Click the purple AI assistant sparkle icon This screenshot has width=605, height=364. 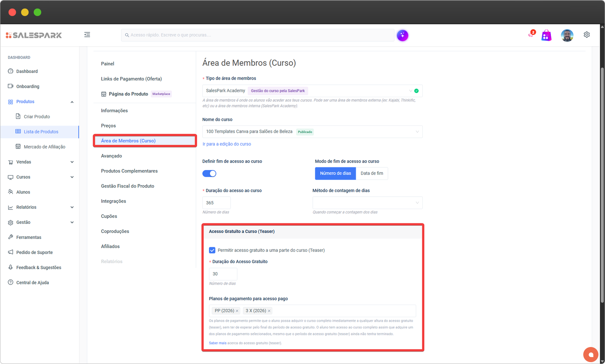pyautogui.click(x=402, y=35)
